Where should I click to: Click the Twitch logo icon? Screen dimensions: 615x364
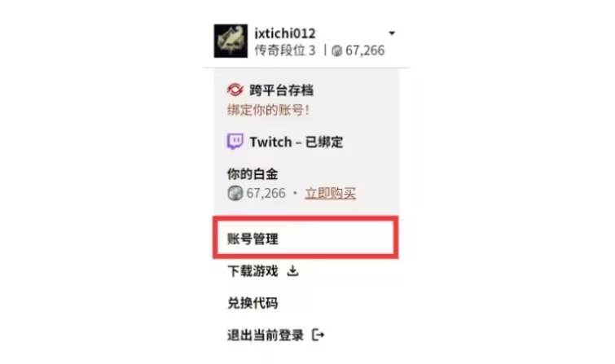(235, 142)
